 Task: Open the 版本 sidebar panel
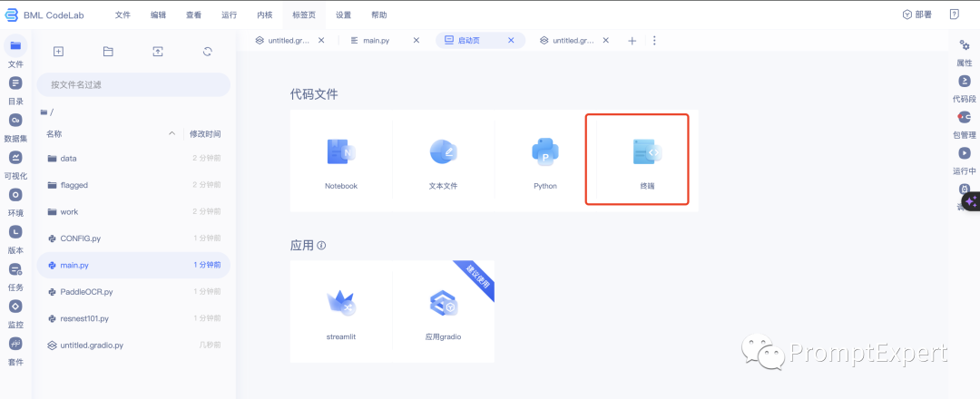(15, 238)
